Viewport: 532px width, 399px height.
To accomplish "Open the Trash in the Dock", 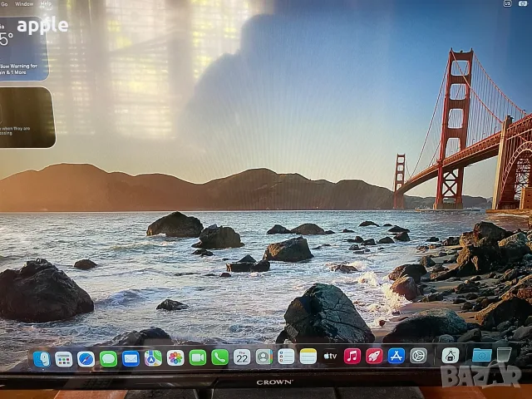I will click(504, 355).
